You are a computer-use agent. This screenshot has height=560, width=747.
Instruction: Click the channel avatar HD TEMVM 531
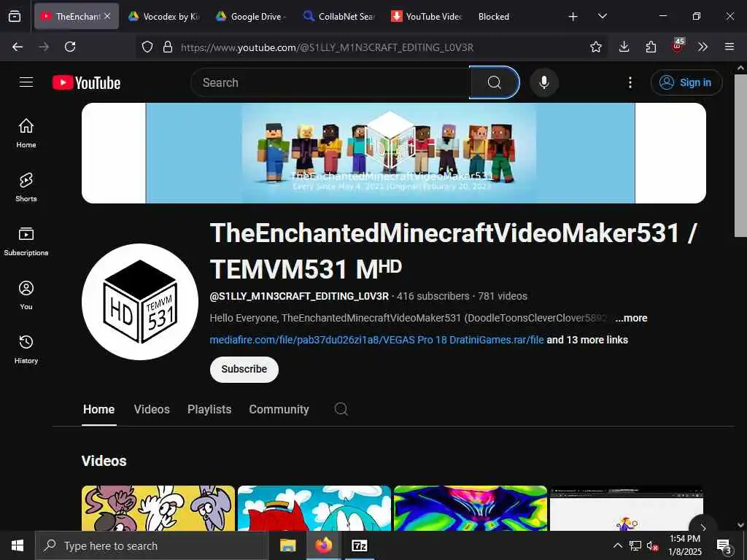[x=140, y=302]
